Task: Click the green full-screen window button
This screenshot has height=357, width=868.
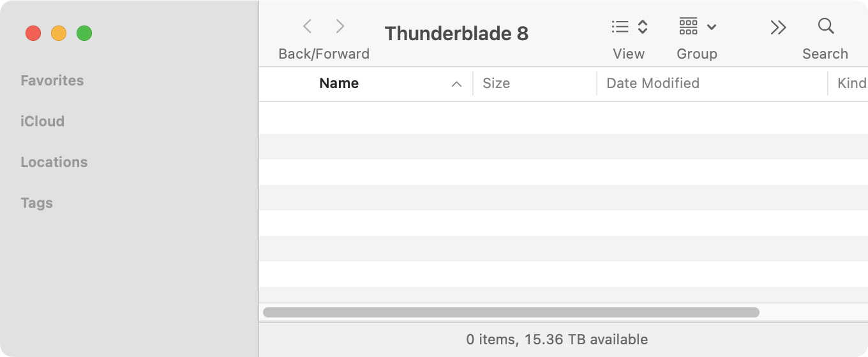Action: 84,33
